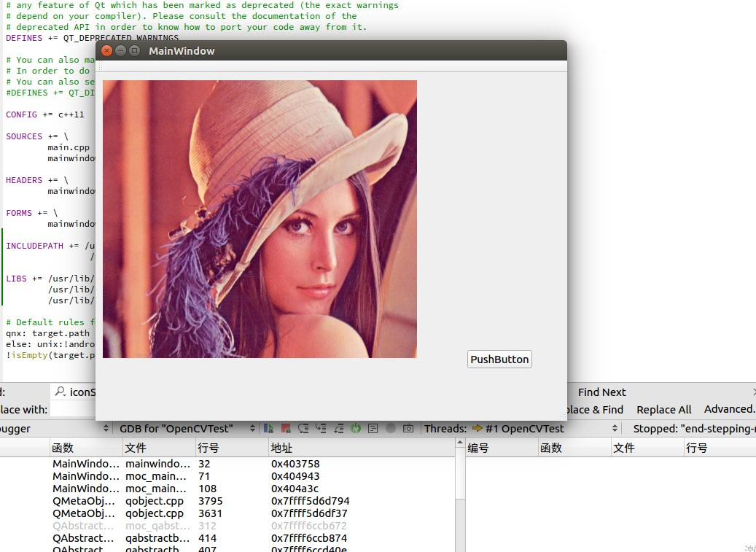The width and height of the screenshot is (756, 552).
Task: Click the Stopped status label
Action: (x=694, y=429)
